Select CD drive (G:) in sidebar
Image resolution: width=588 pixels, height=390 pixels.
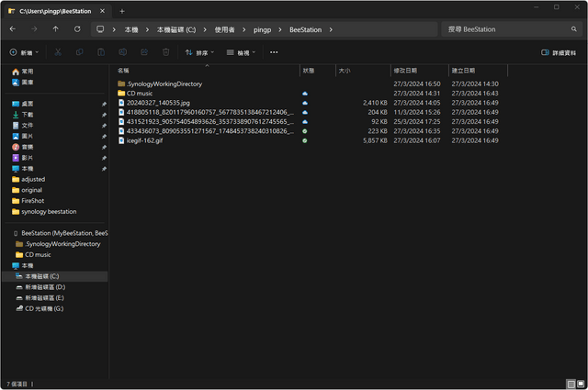tap(40, 308)
